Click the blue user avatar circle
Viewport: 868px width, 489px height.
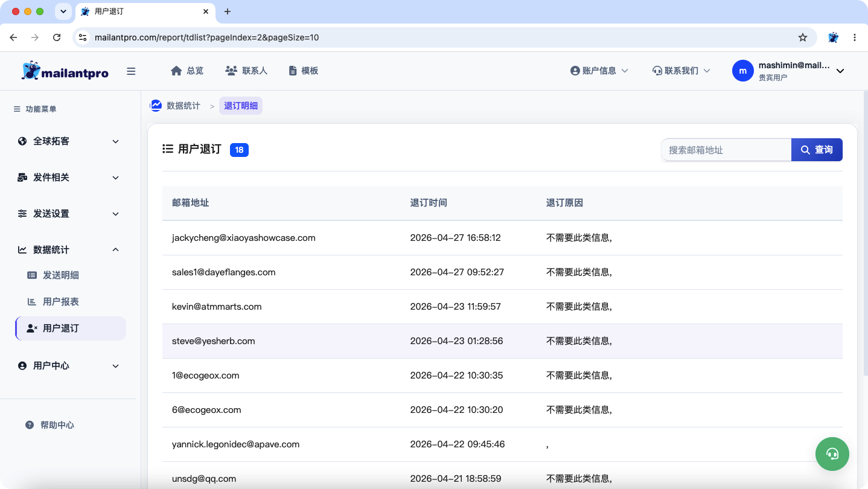click(743, 71)
